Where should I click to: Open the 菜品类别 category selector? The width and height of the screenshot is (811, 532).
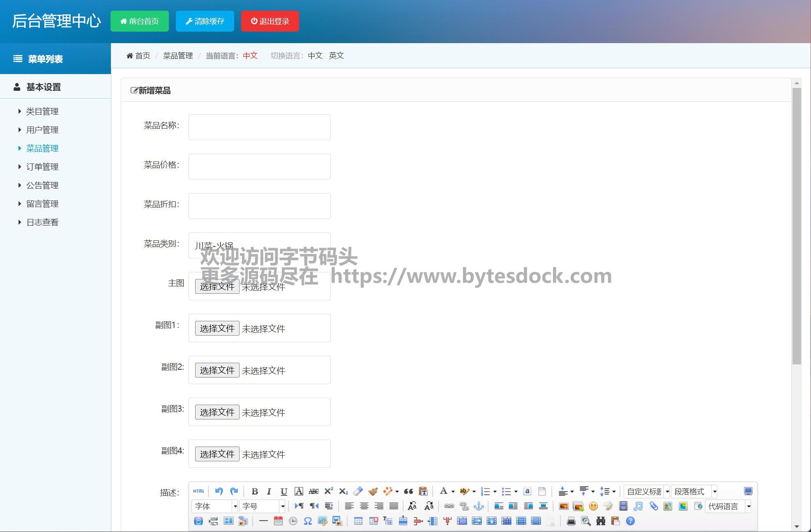259,246
